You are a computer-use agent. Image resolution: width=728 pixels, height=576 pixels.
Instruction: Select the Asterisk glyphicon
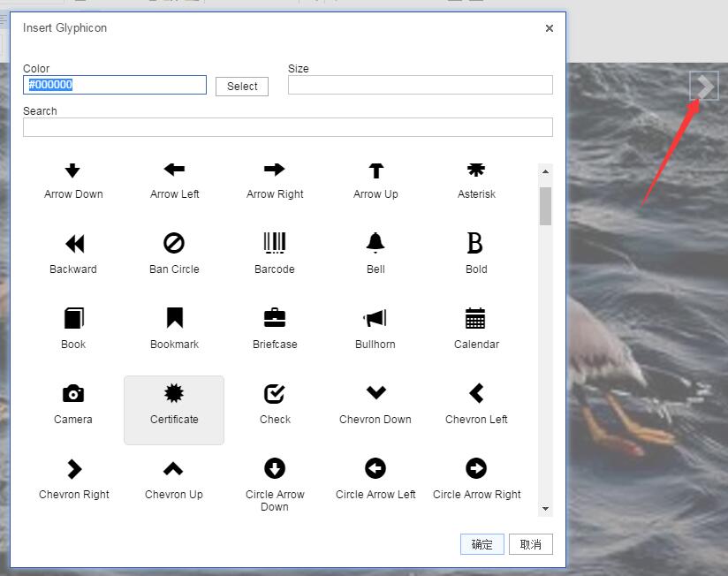[476, 181]
